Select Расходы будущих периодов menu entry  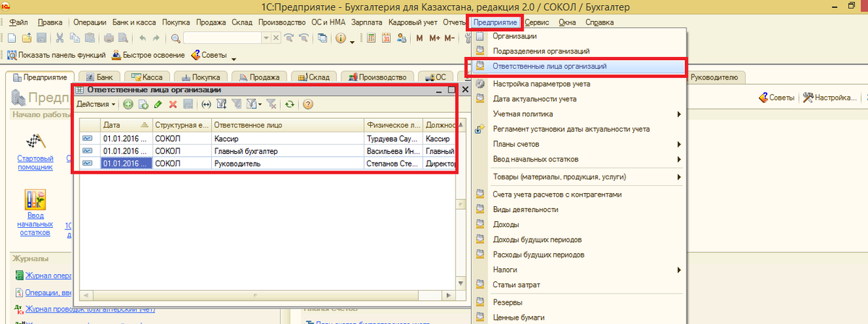click(x=578, y=255)
